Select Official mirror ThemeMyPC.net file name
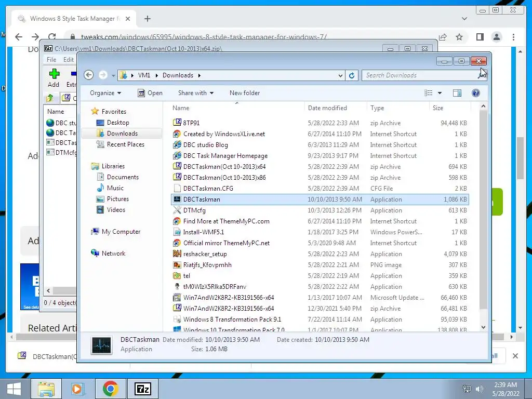The width and height of the screenshot is (532, 399). point(227,243)
